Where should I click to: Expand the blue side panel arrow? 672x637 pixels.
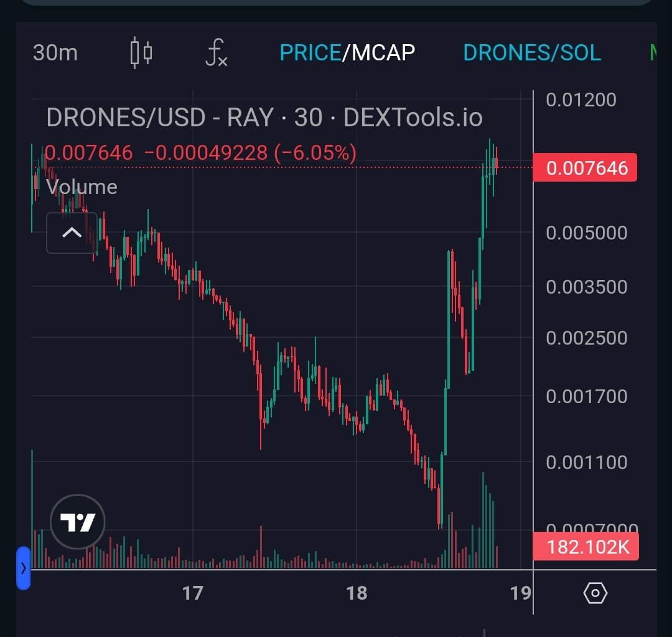[24, 568]
